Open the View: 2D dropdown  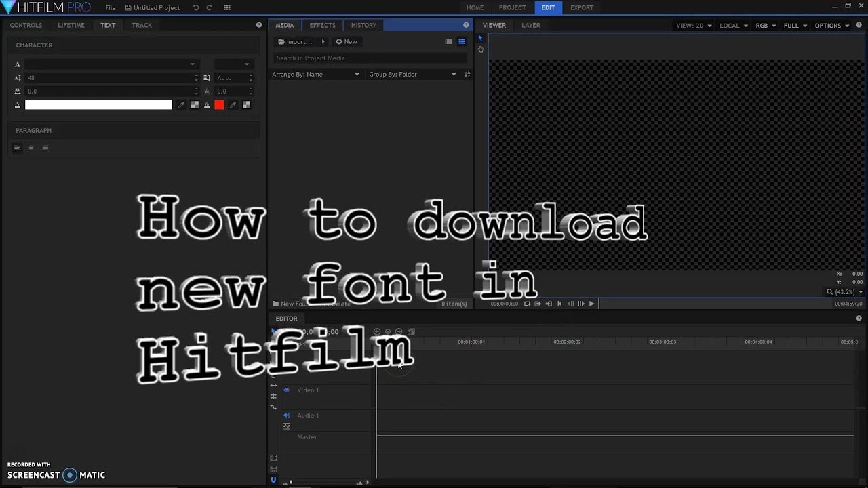[x=694, y=26]
